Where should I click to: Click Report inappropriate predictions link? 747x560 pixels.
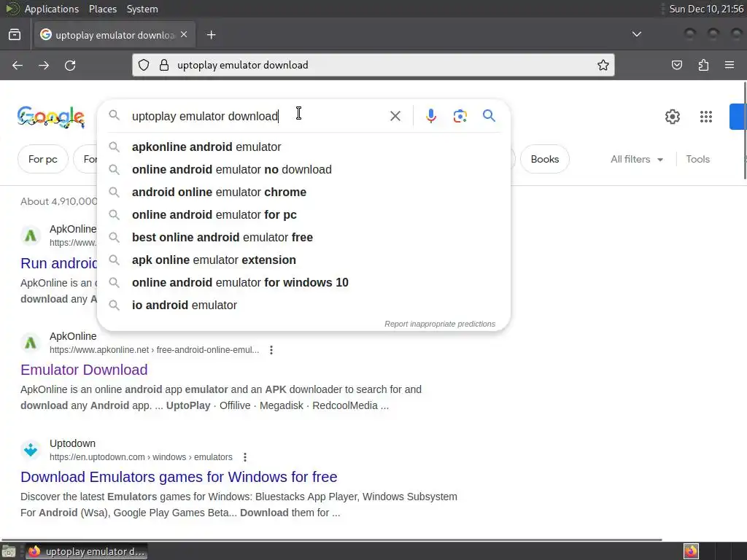(440, 324)
